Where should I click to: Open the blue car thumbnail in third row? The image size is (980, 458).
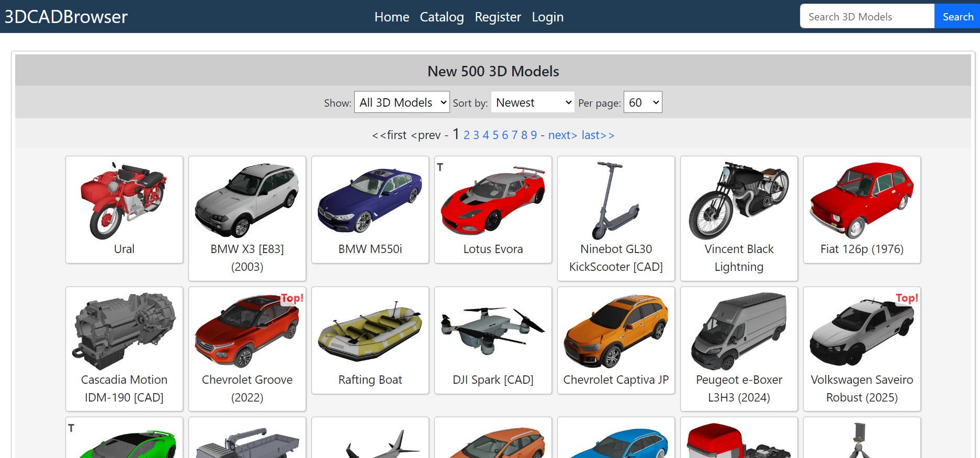(x=616, y=442)
